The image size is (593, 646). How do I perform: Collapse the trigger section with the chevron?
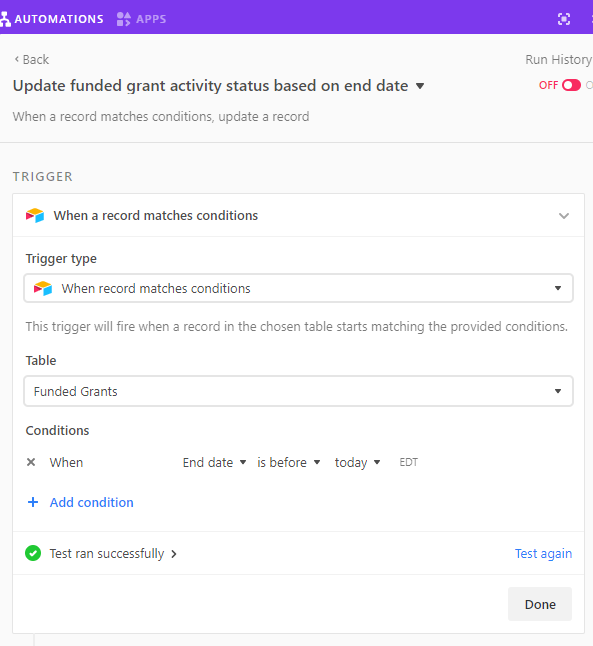[x=564, y=216]
